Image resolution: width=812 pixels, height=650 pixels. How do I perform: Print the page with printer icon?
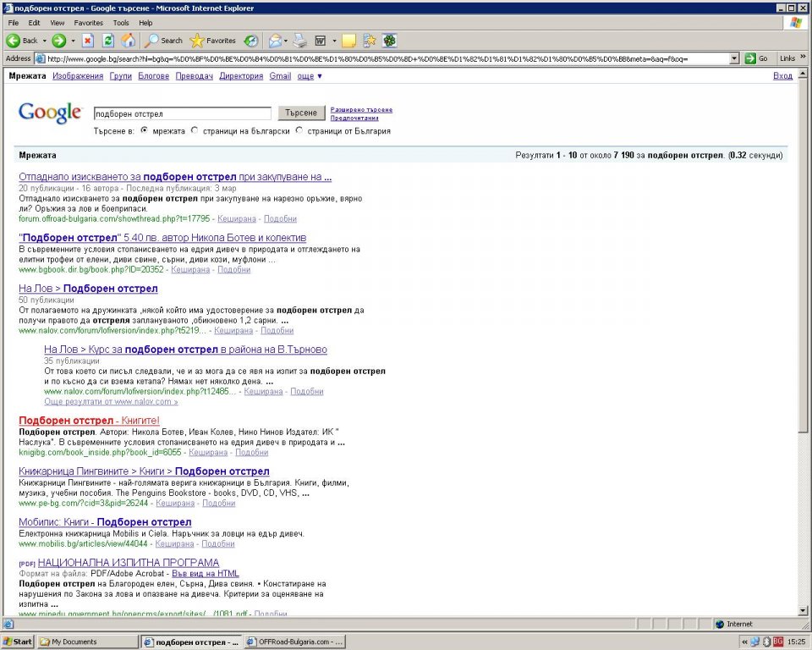point(299,41)
